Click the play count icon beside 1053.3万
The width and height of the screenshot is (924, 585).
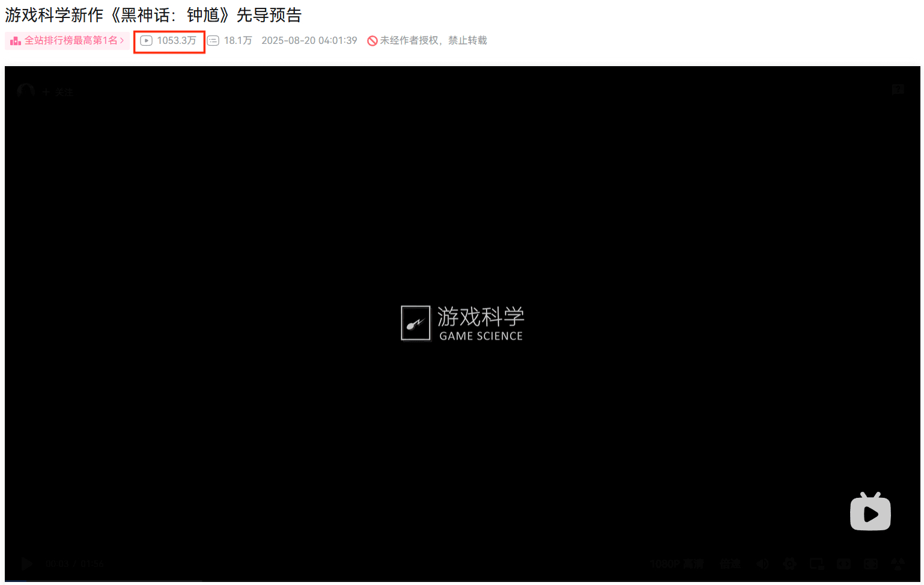[146, 41]
